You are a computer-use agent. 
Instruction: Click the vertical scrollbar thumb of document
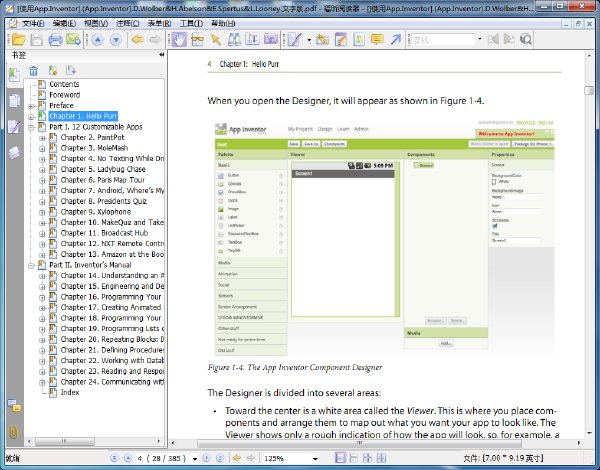(x=589, y=91)
